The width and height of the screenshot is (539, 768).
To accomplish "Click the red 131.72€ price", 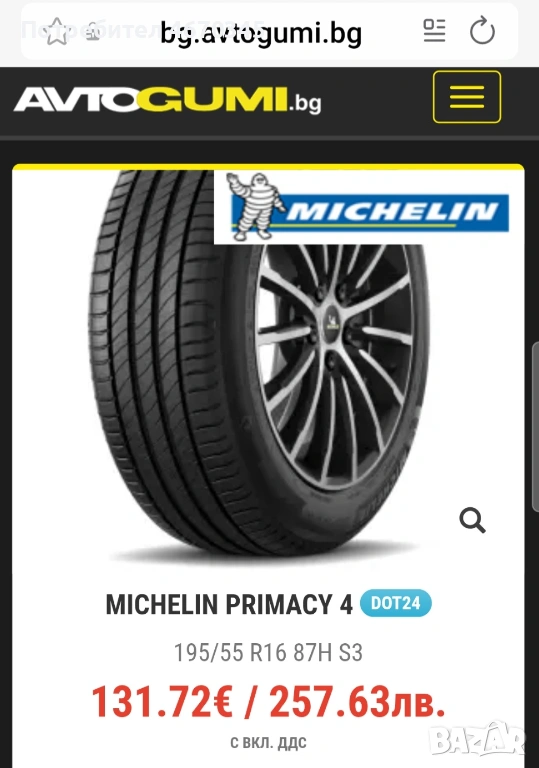I will coord(162,701).
